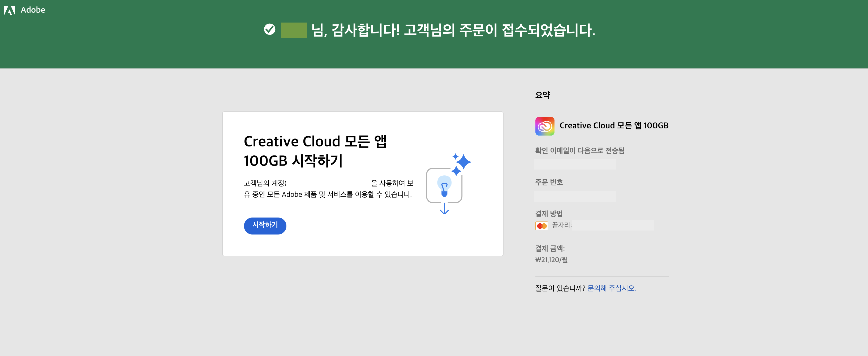Click the redacted confirmation email field
This screenshot has height=356, width=868.
pyautogui.click(x=574, y=164)
